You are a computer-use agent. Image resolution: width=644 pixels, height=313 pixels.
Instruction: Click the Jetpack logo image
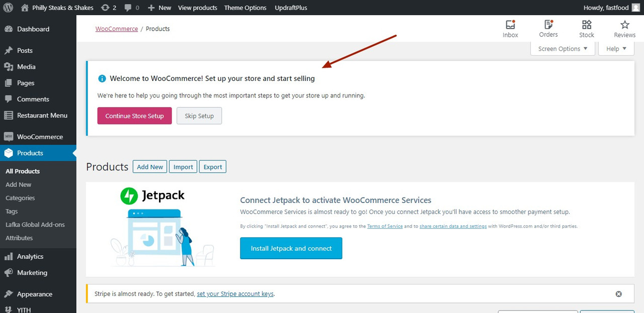(152, 195)
